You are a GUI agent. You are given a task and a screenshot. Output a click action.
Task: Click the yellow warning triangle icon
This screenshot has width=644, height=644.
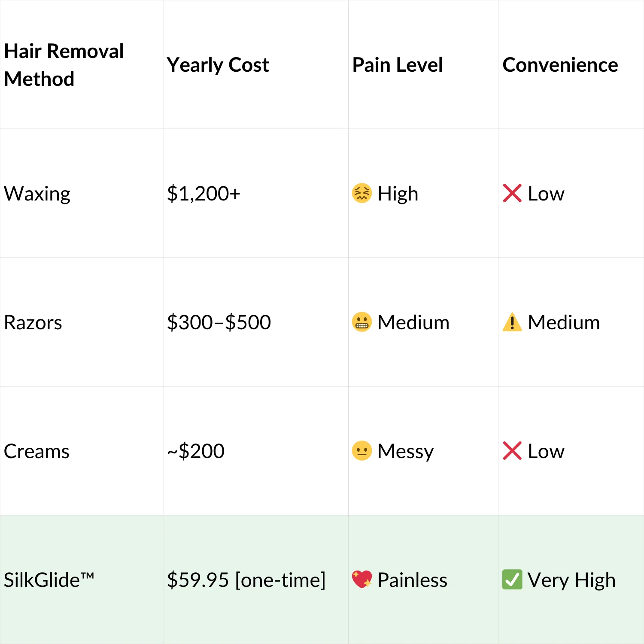coord(512,322)
